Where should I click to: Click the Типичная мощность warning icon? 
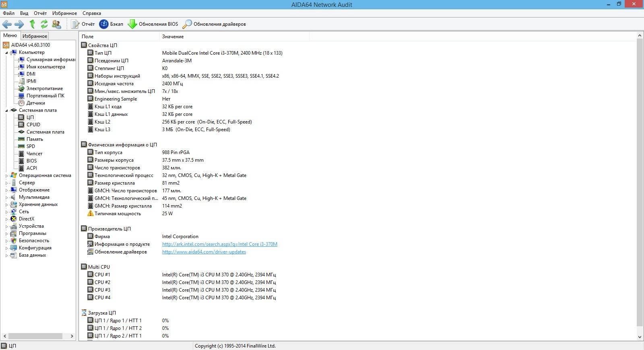[91, 214]
